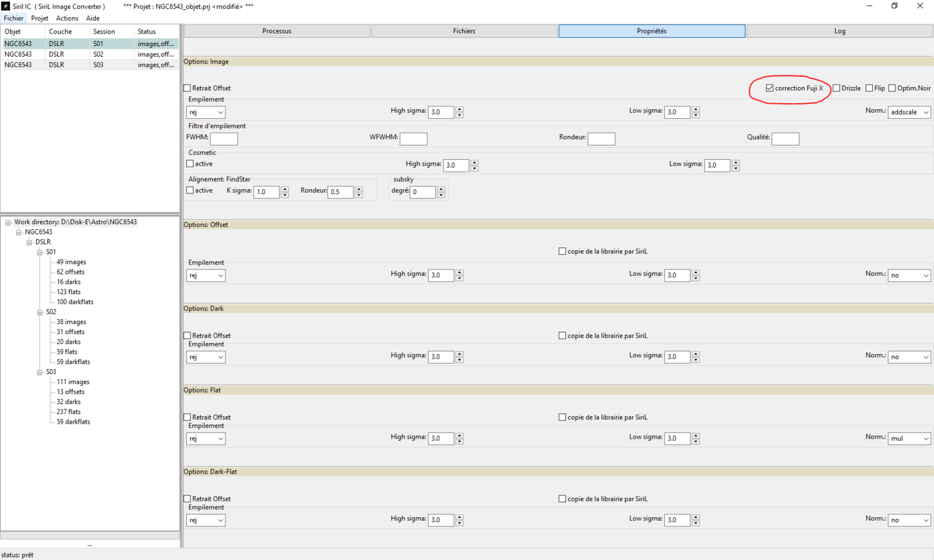This screenshot has width=934, height=560.
Task: Collapse the DSLR tree node
Action: tap(29, 242)
